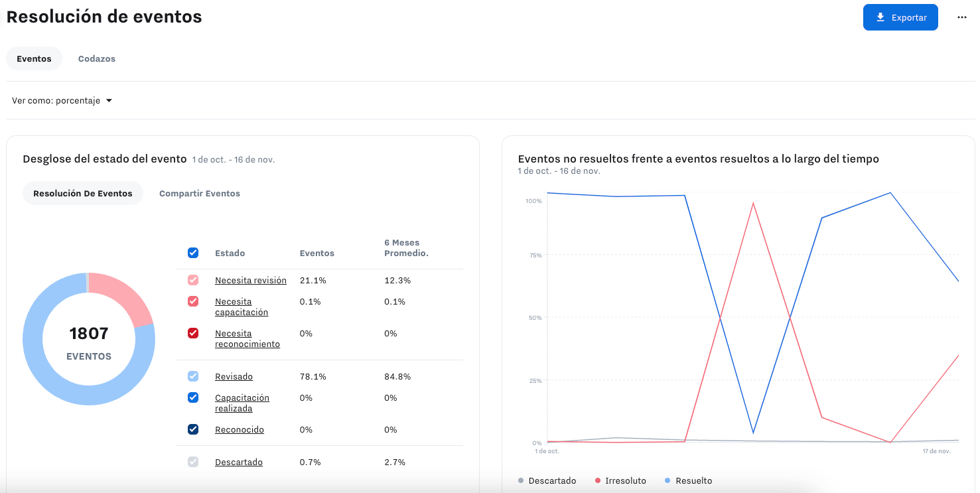Click the 84.8% six-month average value
This screenshot has width=980, height=493.
point(397,376)
